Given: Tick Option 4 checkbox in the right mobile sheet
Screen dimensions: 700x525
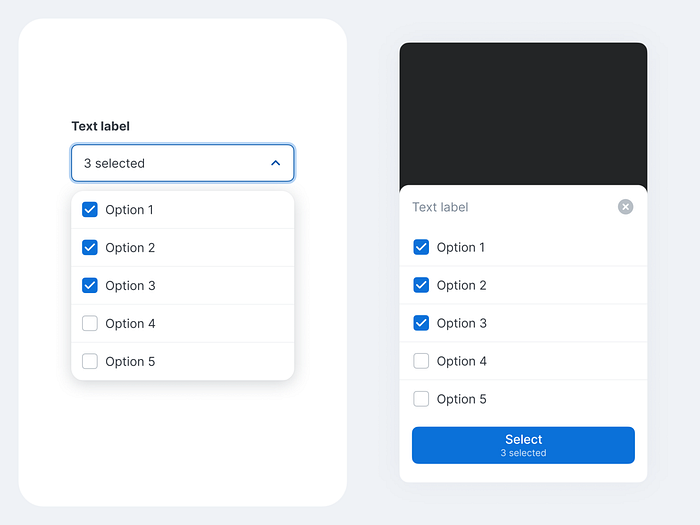Looking at the screenshot, I should click(x=421, y=361).
